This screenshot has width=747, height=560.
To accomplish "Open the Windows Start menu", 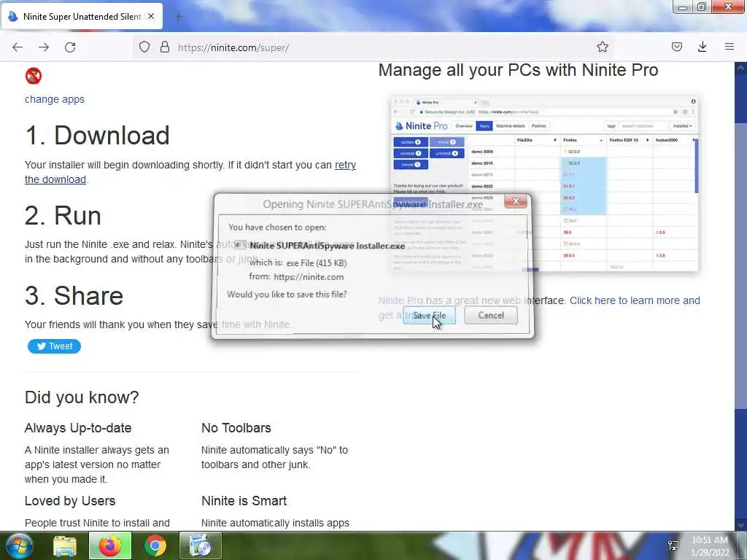I will [x=18, y=545].
